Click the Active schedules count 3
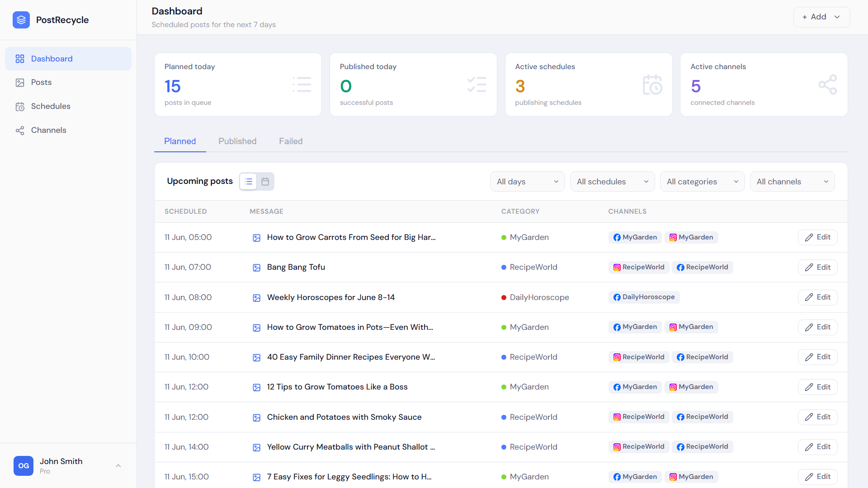 pos(520,86)
